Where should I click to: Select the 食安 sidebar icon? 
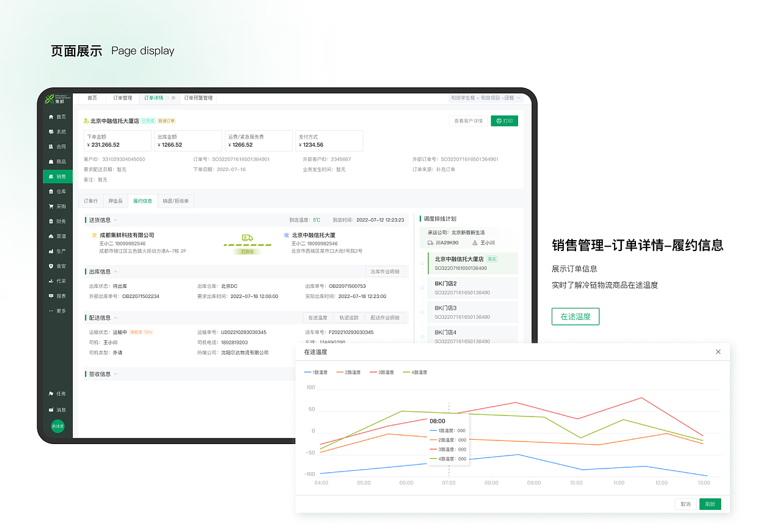[x=58, y=265]
